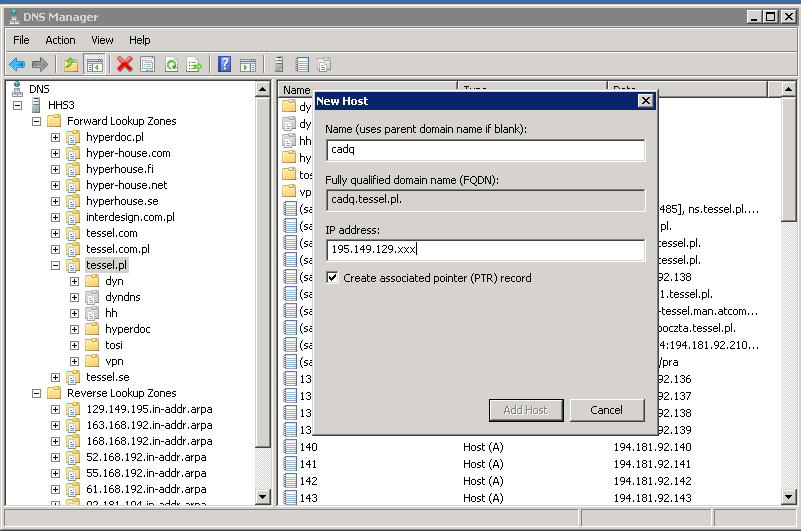Expand 163.168.192.in-addr.arpa zone
This screenshot has height=531, width=801.
tap(55, 425)
